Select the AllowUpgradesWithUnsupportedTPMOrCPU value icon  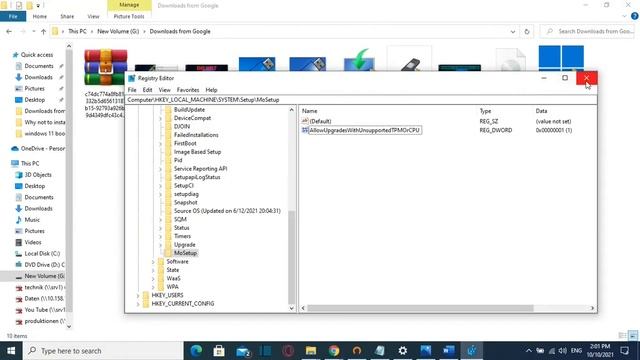[x=305, y=130]
